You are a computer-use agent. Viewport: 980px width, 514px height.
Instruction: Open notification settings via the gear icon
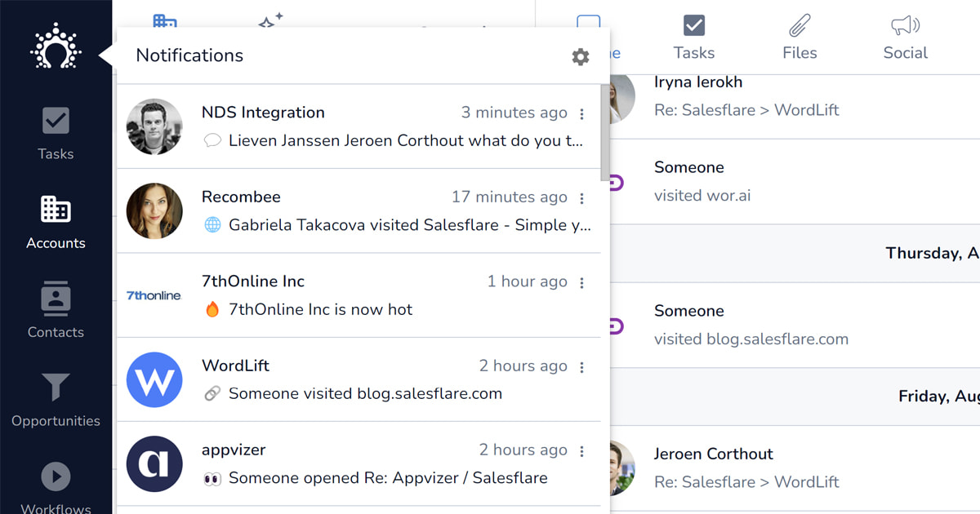click(580, 57)
